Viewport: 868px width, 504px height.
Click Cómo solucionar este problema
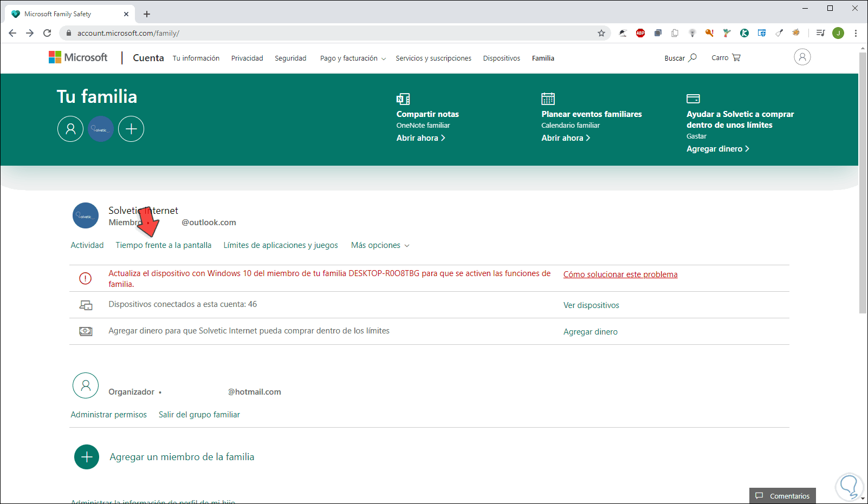tap(620, 274)
